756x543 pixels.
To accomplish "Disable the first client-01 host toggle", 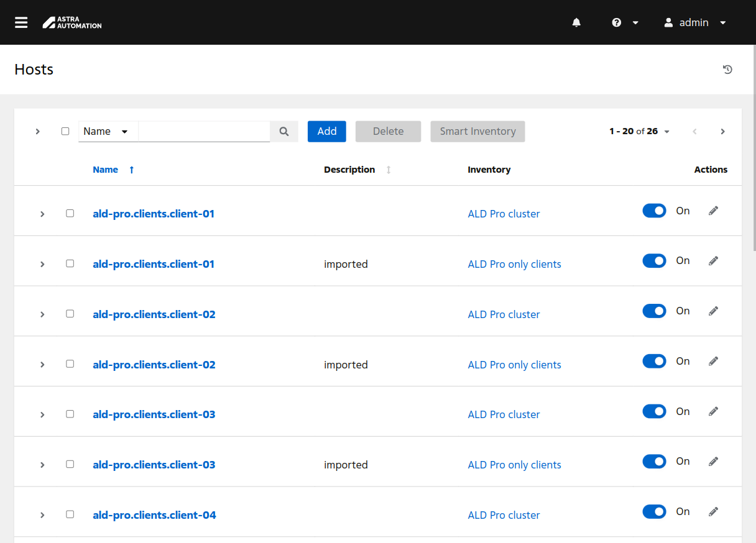I will coord(654,211).
